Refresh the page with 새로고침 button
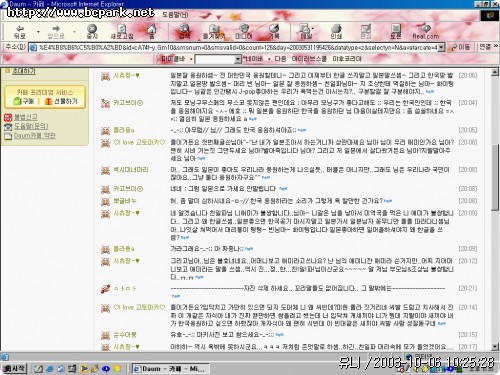 (122, 32)
